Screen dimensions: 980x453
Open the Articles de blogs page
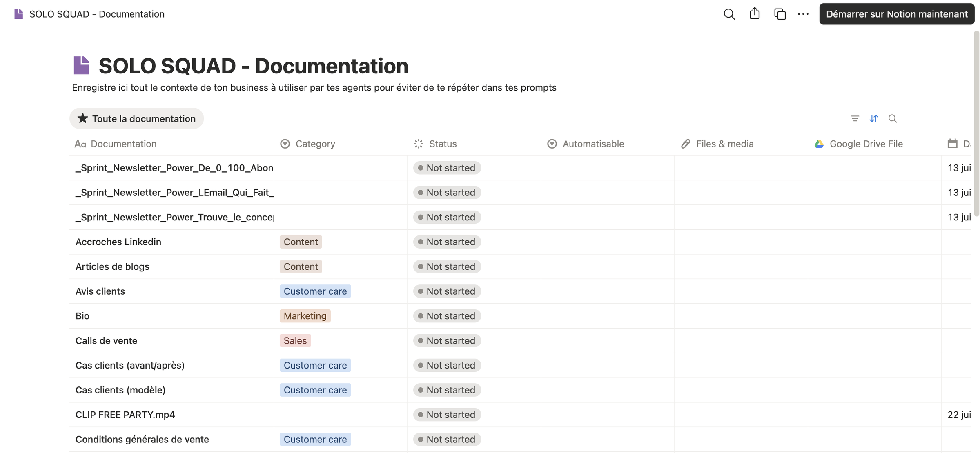tap(112, 266)
